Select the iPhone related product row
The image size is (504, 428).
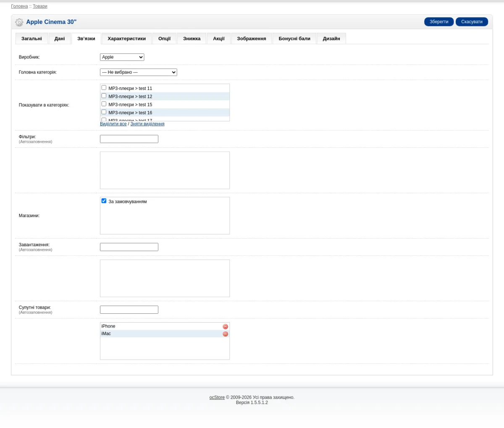(165, 326)
